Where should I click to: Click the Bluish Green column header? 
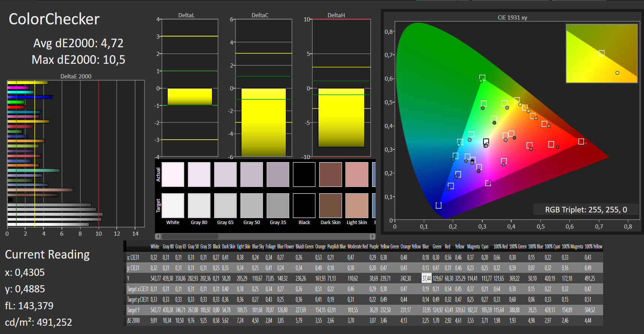pos(304,247)
